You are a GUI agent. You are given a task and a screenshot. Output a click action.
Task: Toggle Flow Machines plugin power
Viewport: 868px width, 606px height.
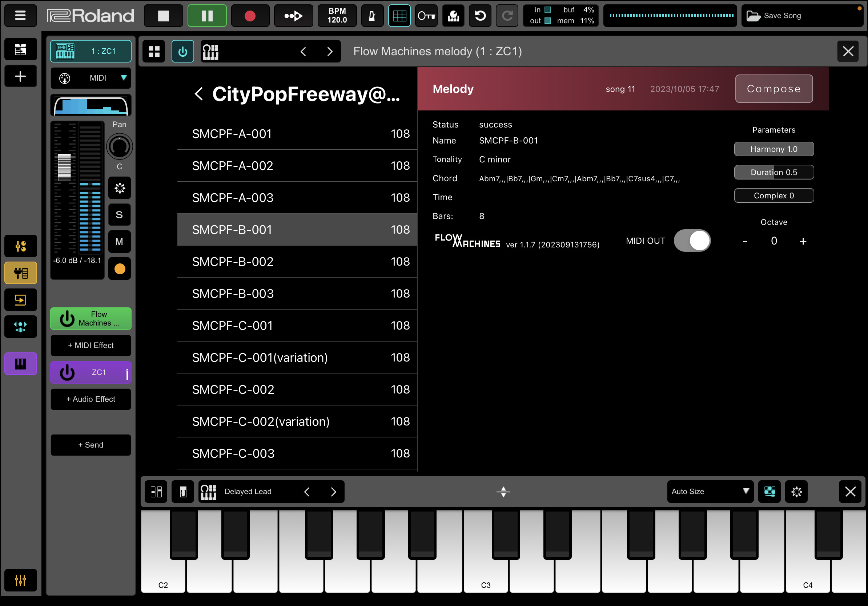(x=67, y=319)
